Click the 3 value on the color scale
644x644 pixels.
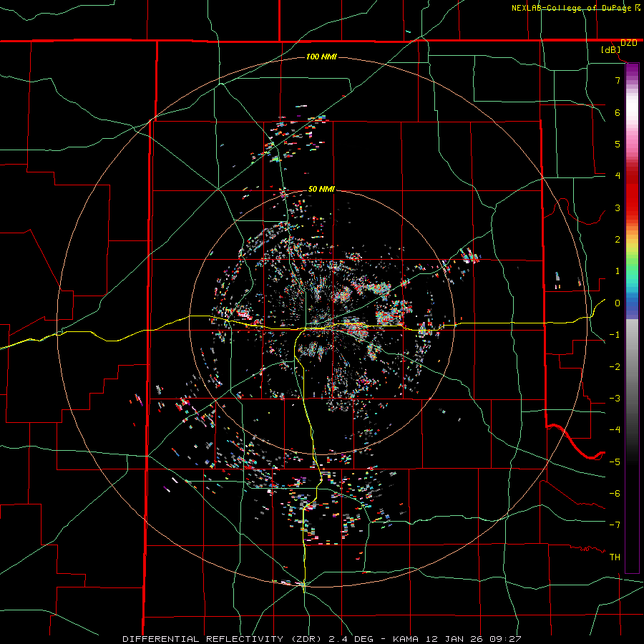click(618, 208)
